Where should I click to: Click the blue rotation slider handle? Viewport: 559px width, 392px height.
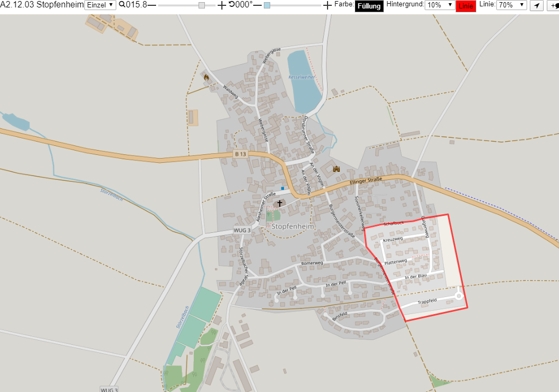[267, 5]
